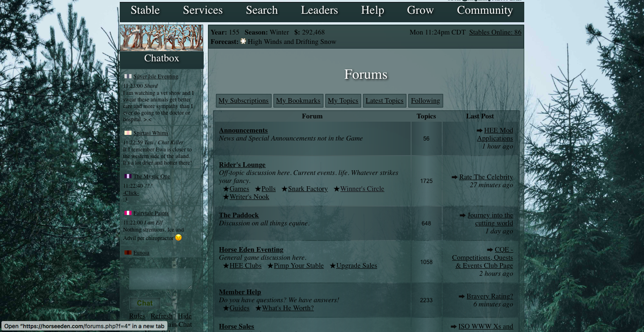This screenshot has height=332, width=644.
Task: Open the Pimp Your Stable subforum
Action: click(x=299, y=266)
